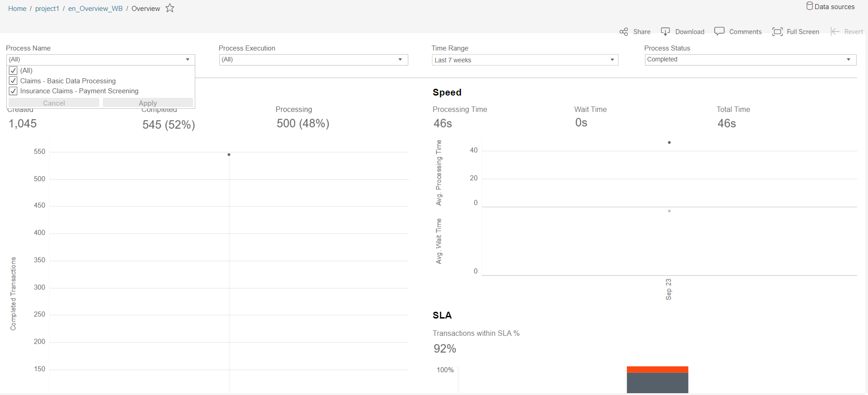The width and height of the screenshot is (868, 395).
Task: Open the Time Range dropdown
Action: pos(525,60)
